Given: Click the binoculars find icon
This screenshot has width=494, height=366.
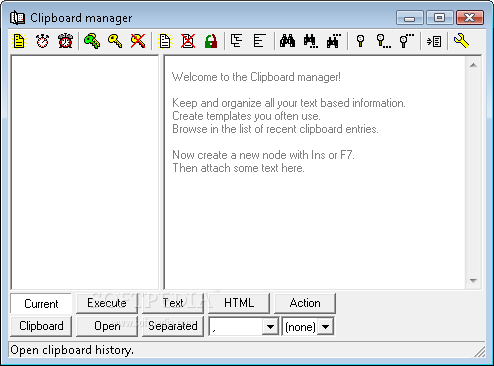Looking at the screenshot, I should [287, 41].
